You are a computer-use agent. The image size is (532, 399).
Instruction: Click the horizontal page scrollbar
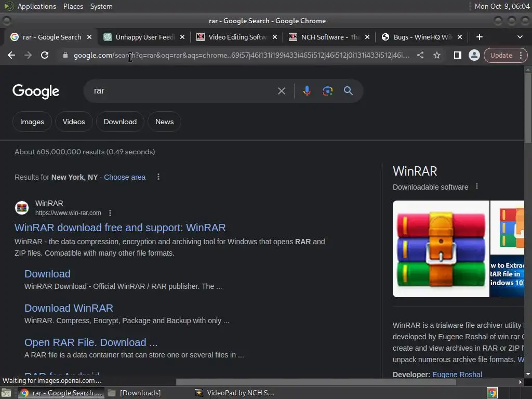(316, 382)
